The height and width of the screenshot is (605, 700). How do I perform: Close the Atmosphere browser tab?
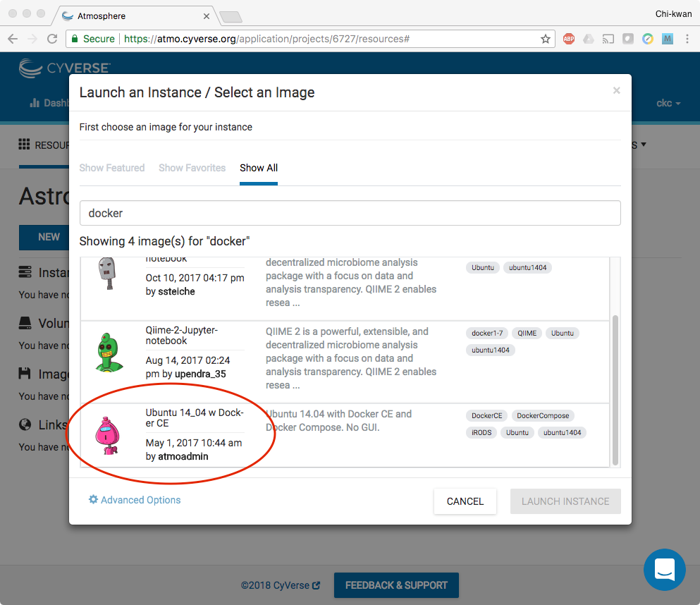(207, 16)
